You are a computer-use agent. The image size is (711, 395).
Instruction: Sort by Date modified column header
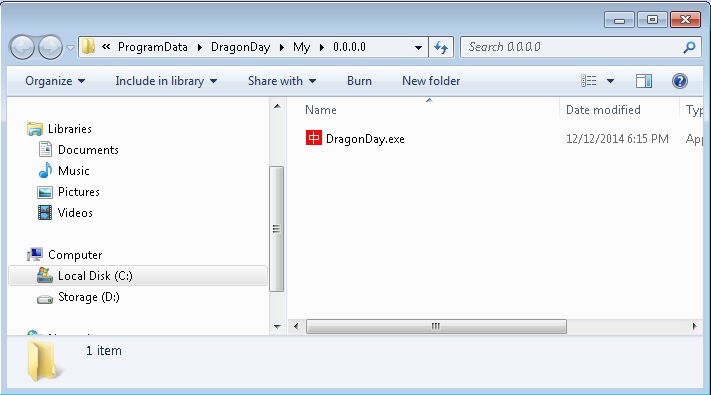tap(603, 110)
